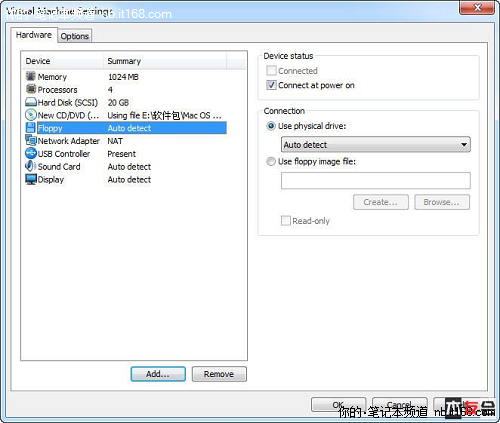500x423 pixels.
Task: Toggle the Connected checkbox
Action: click(271, 71)
